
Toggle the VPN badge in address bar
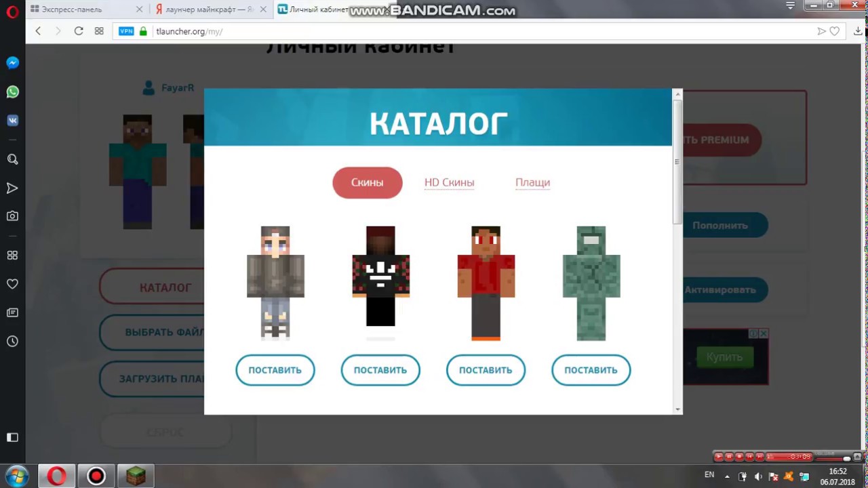[126, 31]
